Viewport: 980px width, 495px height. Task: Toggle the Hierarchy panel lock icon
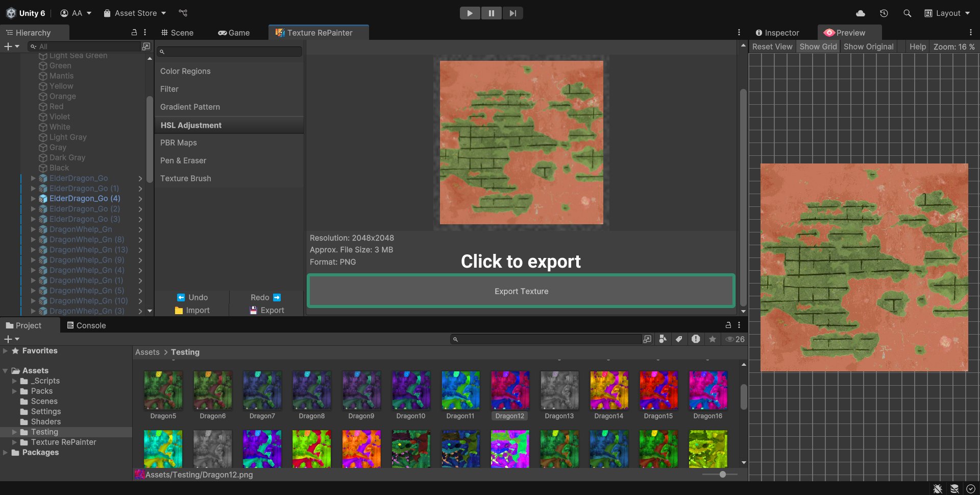pos(134,33)
